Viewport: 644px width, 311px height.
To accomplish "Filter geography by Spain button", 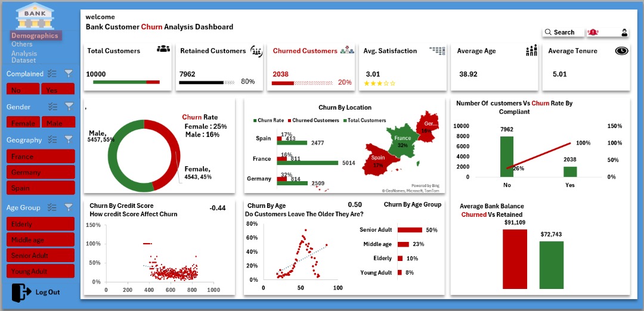I will coord(41,188).
